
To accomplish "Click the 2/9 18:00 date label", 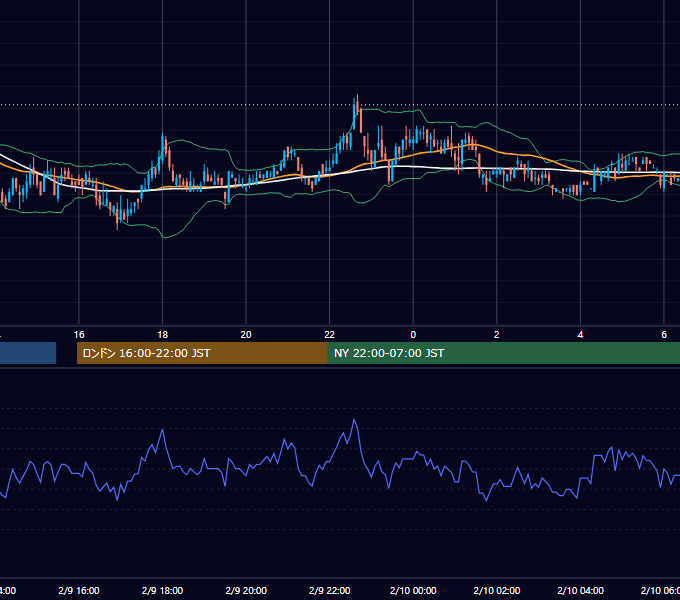I will coord(163,590).
